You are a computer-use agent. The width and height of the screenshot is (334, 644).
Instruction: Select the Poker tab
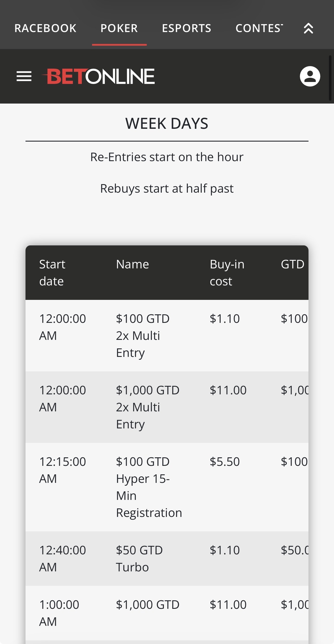[119, 28]
